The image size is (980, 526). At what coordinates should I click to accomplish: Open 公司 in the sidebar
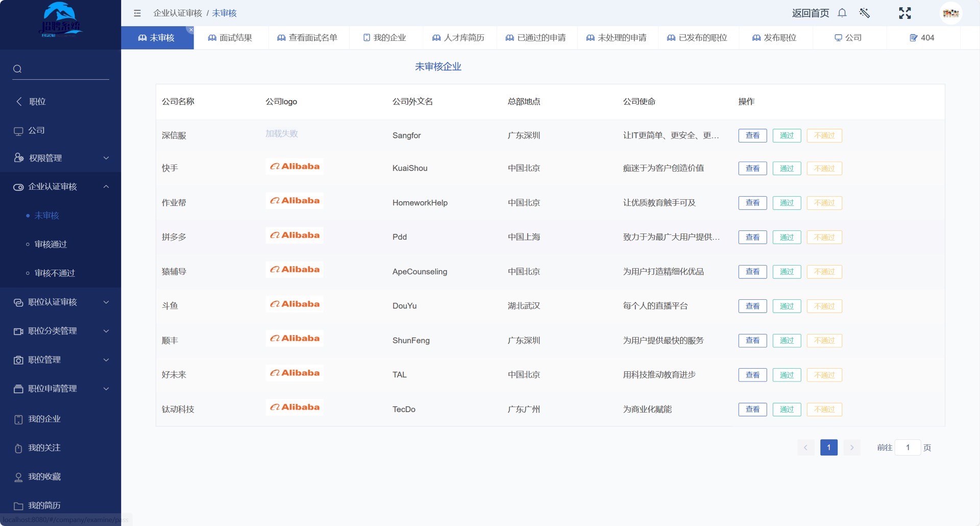coord(60,130)
